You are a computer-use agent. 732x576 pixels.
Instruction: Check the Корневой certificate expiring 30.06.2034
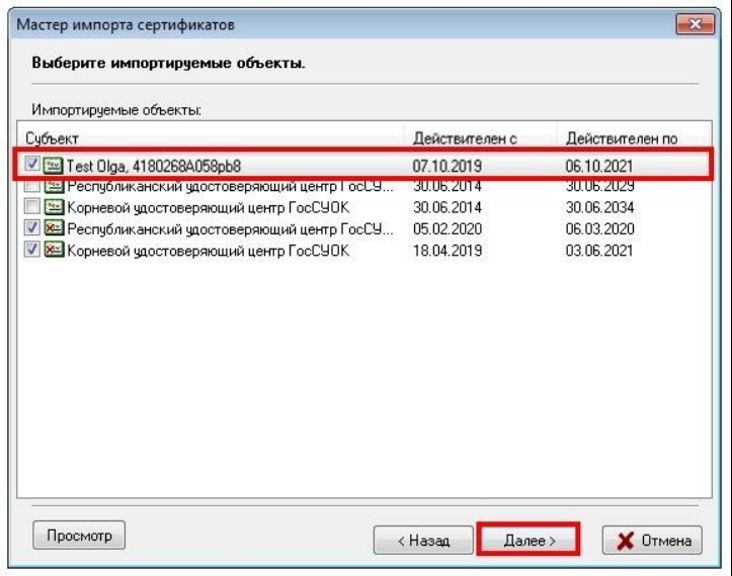click(x=33, y=207)
